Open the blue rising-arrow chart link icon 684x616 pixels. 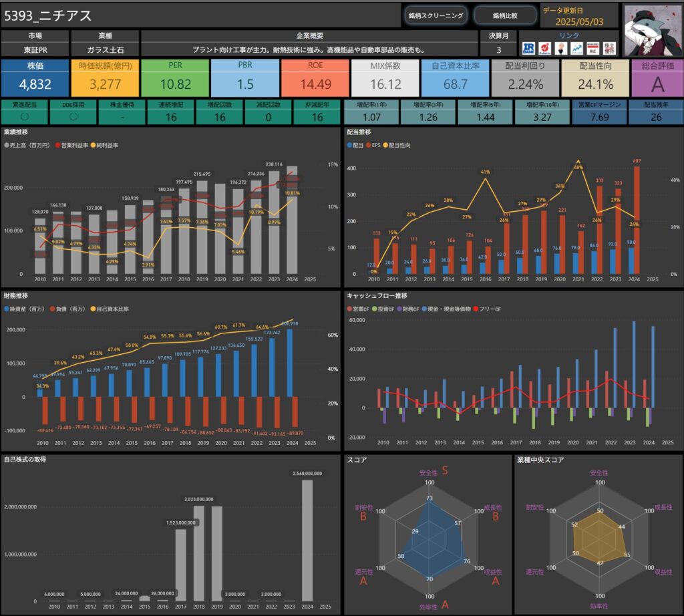click(576, 48)
